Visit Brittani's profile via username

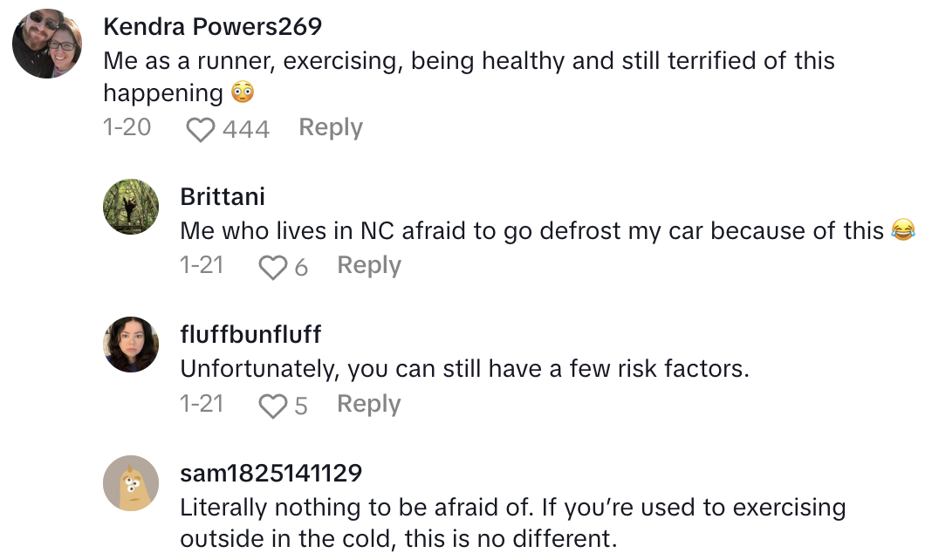pyautogui.click(x=222, y=197)
